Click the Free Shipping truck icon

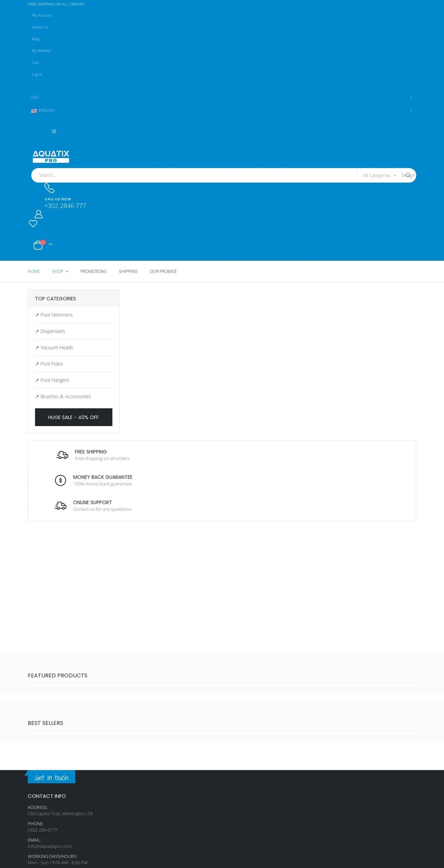pos(62,455)
